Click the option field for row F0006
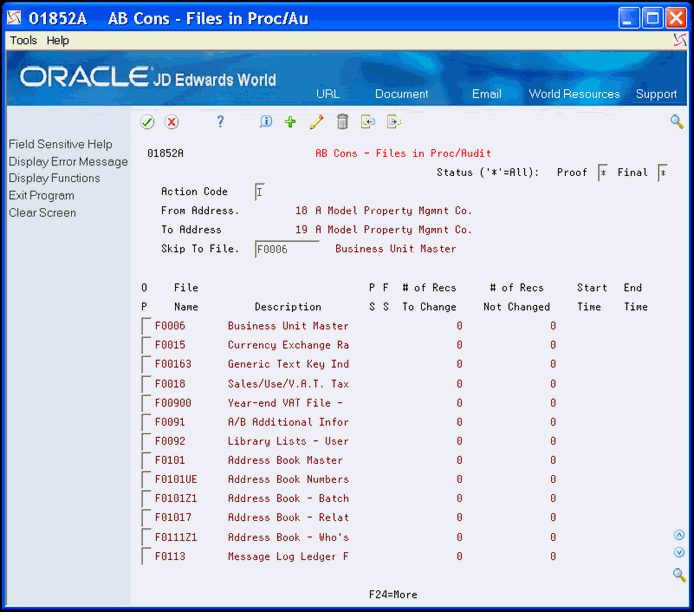 [147, 326]
